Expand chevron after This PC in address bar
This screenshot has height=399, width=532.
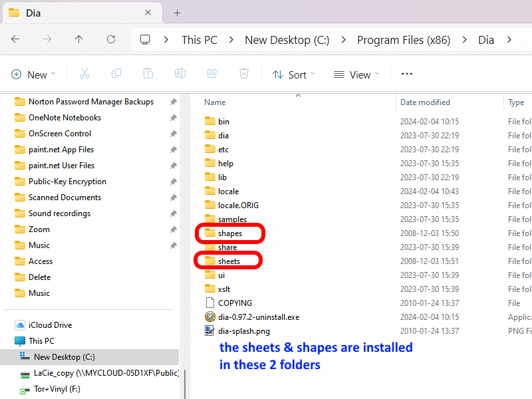[231, 40]
